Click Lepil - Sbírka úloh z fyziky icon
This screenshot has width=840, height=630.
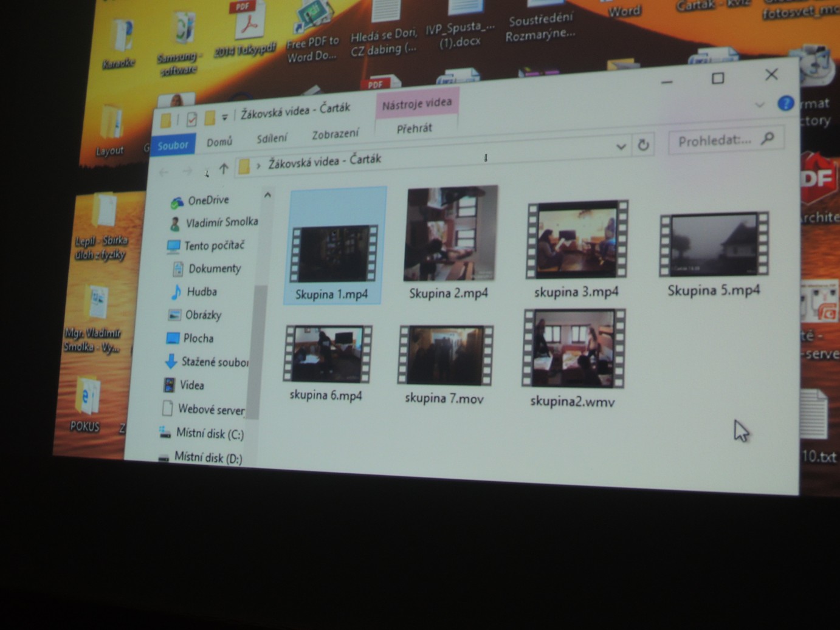(102, 227)
